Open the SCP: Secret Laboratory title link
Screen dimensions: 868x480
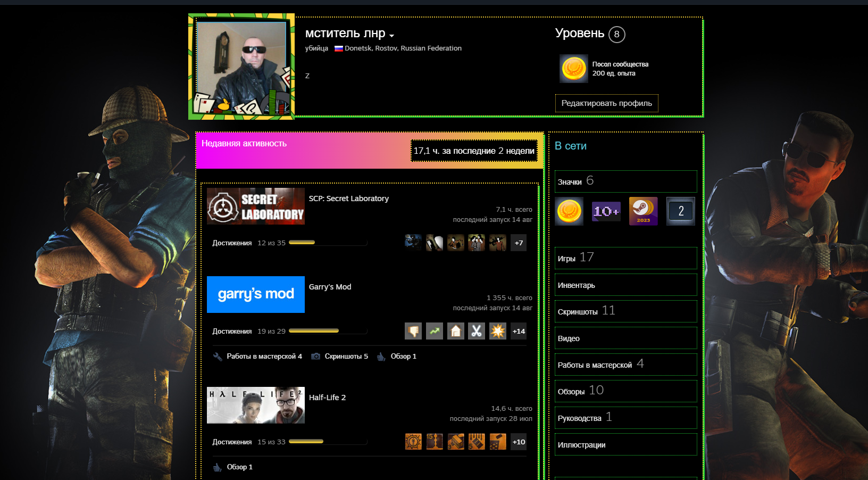coord(349,198)
